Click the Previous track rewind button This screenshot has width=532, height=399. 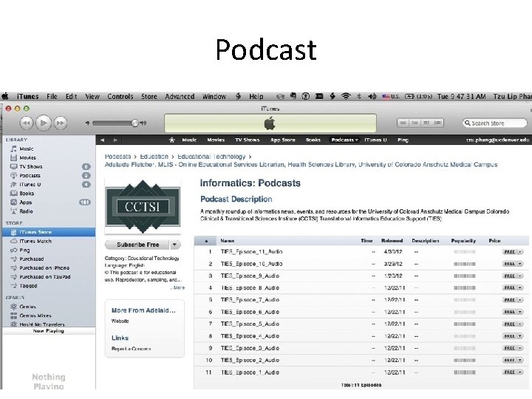coord(27,123)
